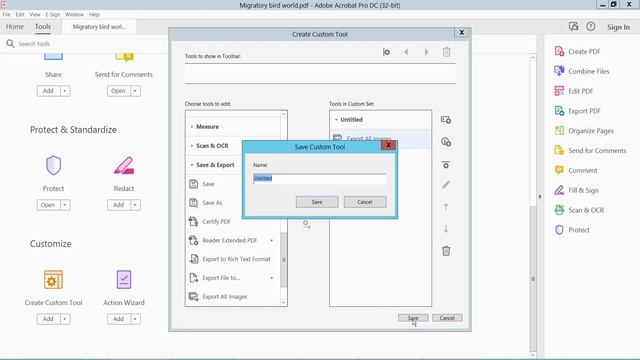Open dropdown arrow beside Create Custom Tool Add
This screenshot has width=640, height=360.
click(x=65, y=319)
